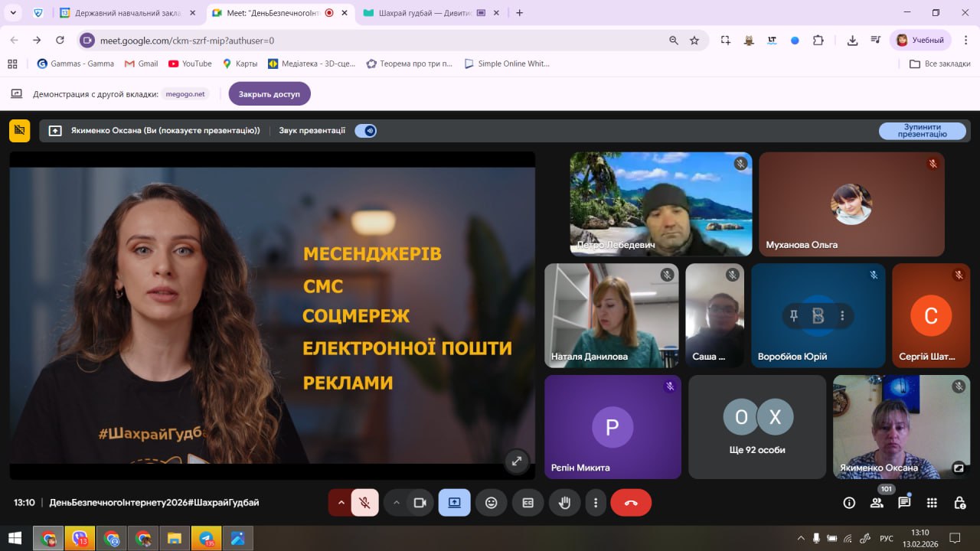This screenshot has width=980, height=551.
Task: Click the red hang-up call button
Action: pos(631,503)
